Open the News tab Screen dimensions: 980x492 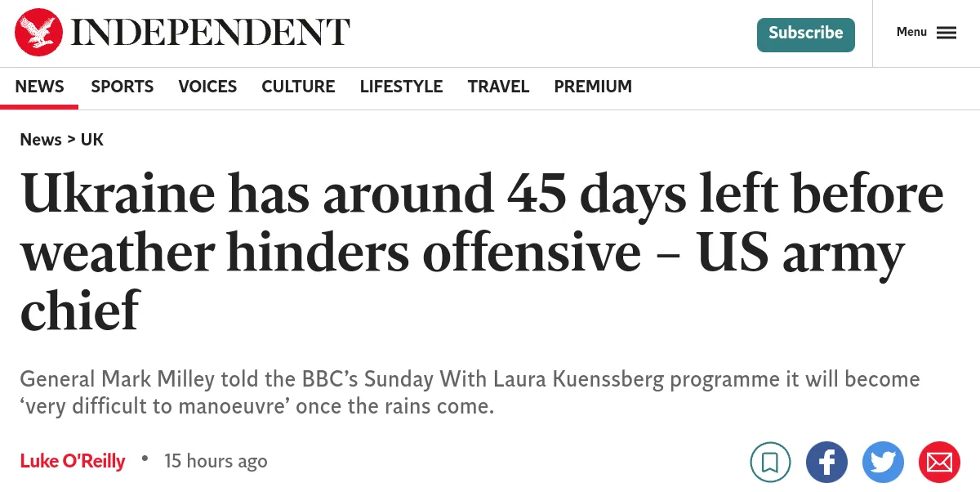[39, 87]
